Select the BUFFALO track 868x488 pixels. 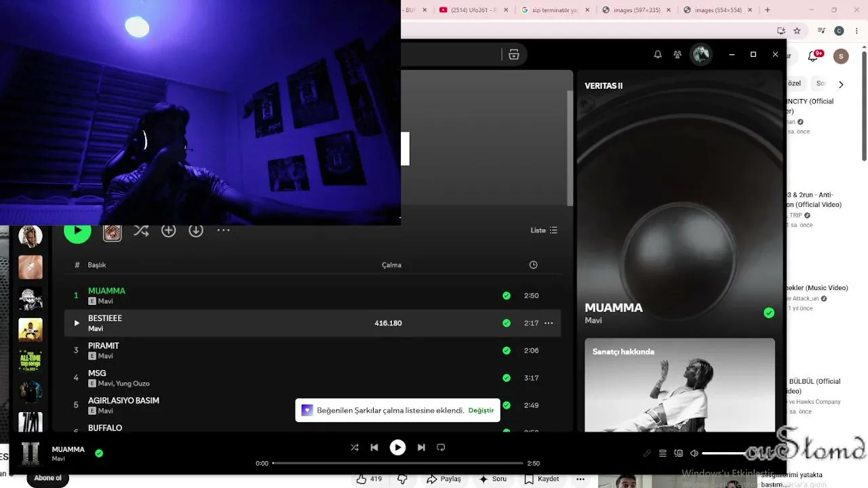click(105, 428)
